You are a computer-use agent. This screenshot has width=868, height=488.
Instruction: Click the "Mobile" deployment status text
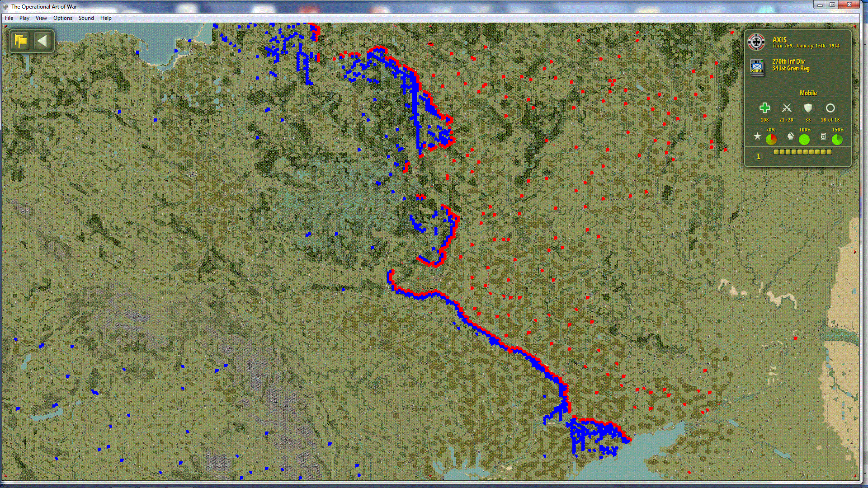pyautogui.click(x=808, y=93)
